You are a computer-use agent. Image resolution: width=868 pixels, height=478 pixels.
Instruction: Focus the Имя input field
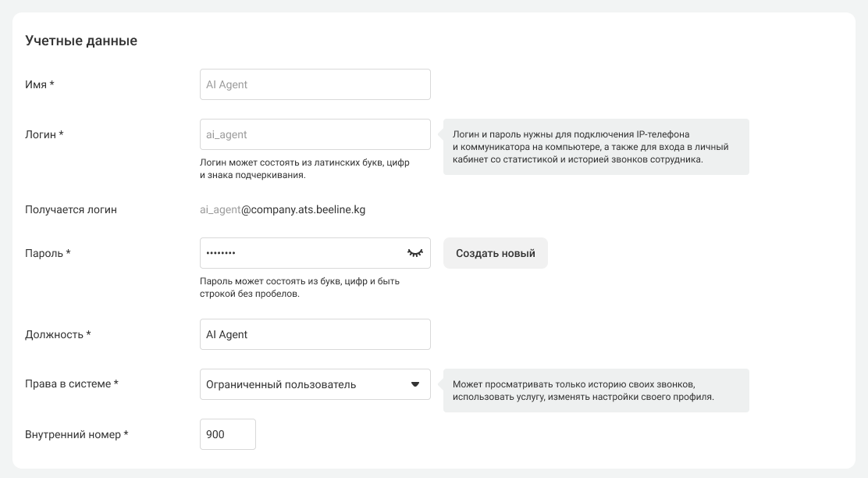315,85
